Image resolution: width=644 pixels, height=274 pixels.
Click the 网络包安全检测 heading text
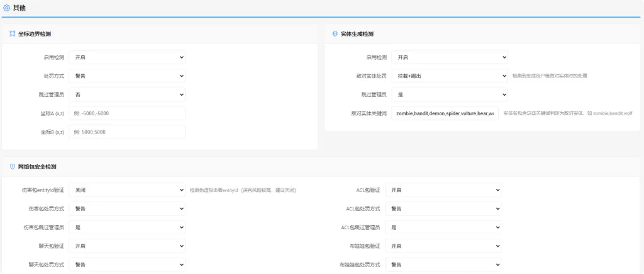(x=37, y=167)
